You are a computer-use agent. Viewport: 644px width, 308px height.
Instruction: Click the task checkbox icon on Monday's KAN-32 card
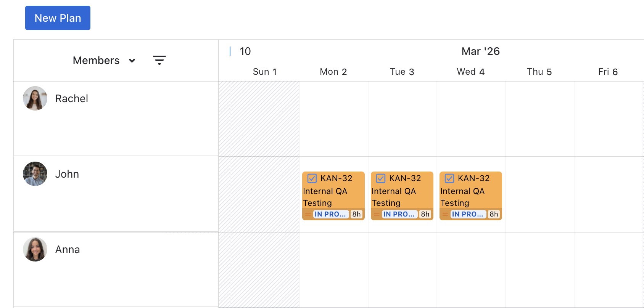point(312,178)
